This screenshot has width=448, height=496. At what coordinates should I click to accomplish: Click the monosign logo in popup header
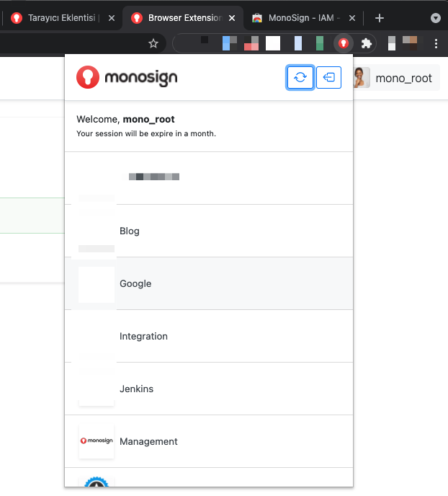click(127, 77)
